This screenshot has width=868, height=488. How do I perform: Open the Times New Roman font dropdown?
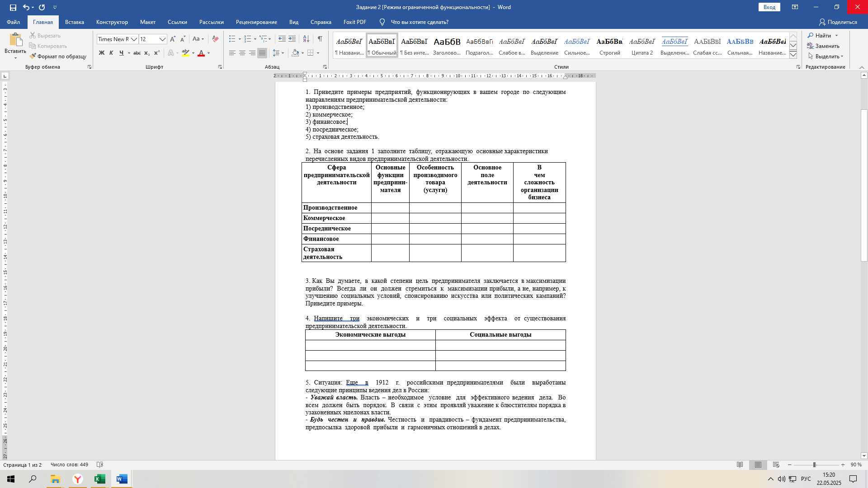[134, 39]
